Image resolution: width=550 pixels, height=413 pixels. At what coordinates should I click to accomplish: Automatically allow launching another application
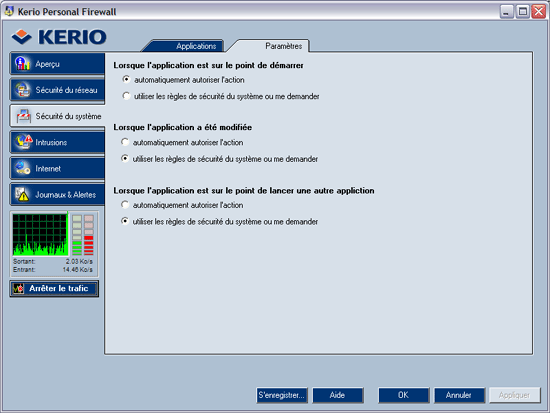coord(125,205)
